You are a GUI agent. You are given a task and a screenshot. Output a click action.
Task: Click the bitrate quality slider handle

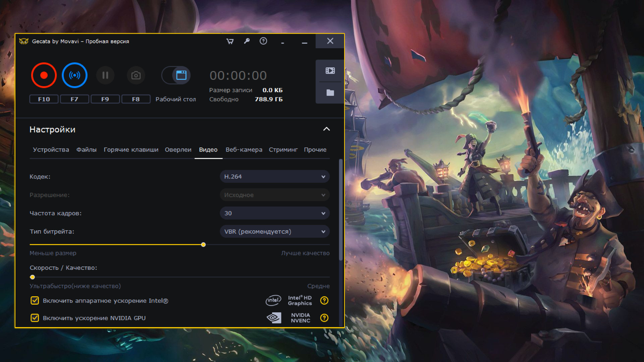point(203,245)
